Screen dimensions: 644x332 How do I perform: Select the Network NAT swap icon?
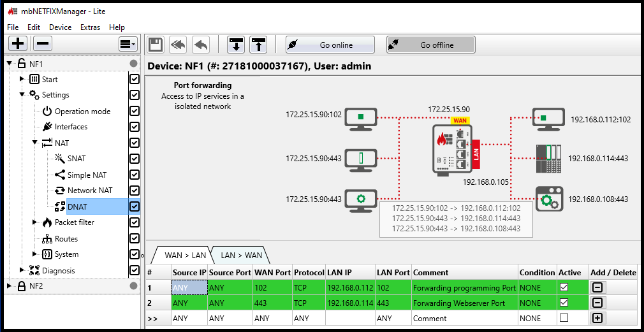(x=60, y=191)
